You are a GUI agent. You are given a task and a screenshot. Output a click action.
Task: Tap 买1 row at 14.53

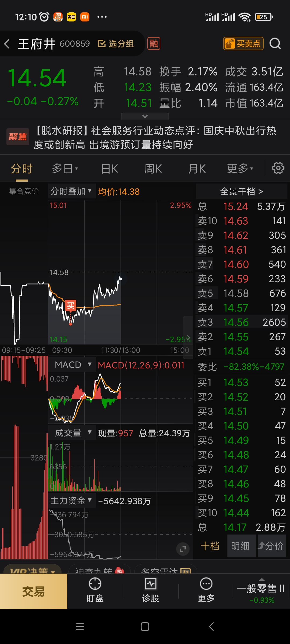pyautogui.click(x=241, y=382)
